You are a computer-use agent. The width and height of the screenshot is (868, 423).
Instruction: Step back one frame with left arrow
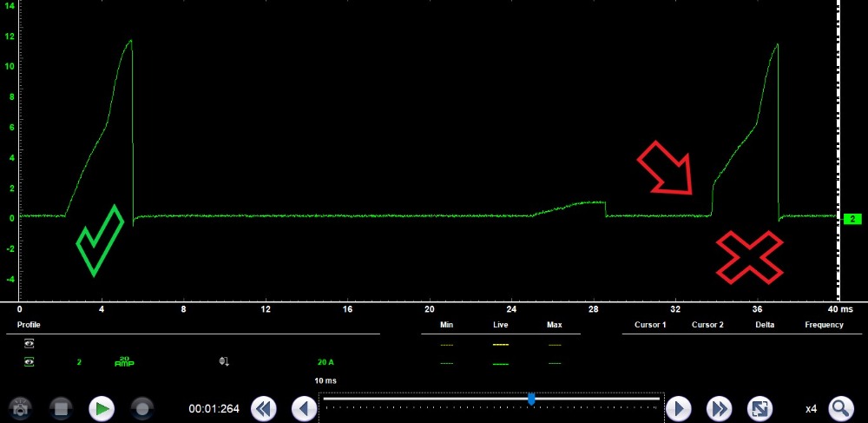[304, 408]
